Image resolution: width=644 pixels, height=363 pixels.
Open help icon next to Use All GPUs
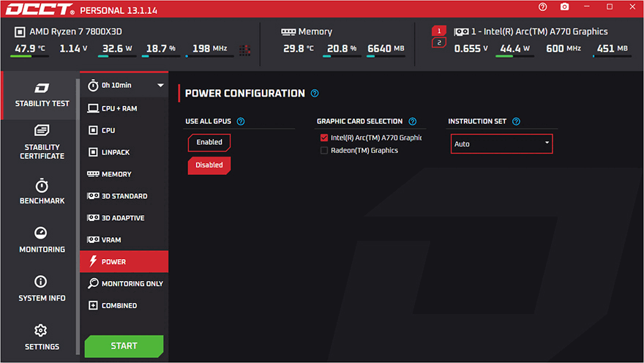coord(241,121)
